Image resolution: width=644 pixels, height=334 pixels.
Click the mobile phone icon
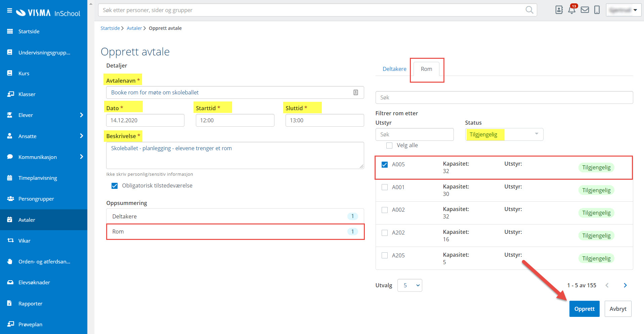point(597,10)
